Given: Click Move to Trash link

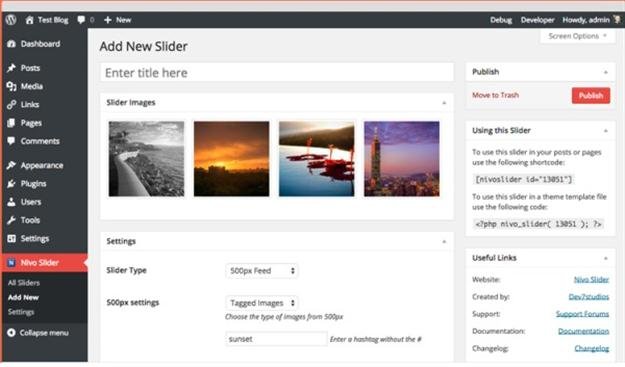Looking at the screenshot, I should point(495,95).
